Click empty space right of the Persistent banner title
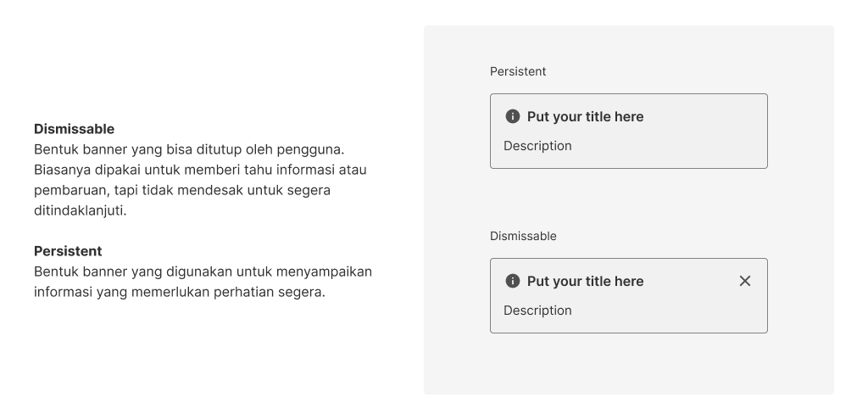The width and height of the screenshot is (868, 420). [704, 116]
